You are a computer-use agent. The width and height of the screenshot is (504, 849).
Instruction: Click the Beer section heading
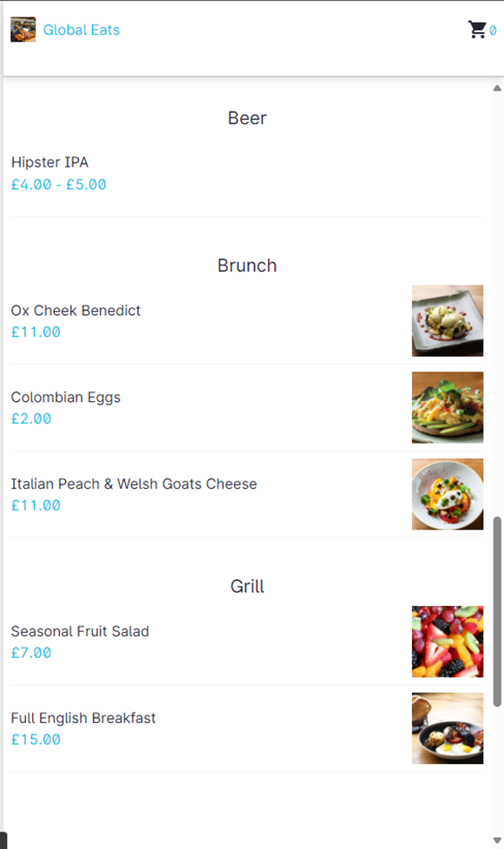[246, 118]
